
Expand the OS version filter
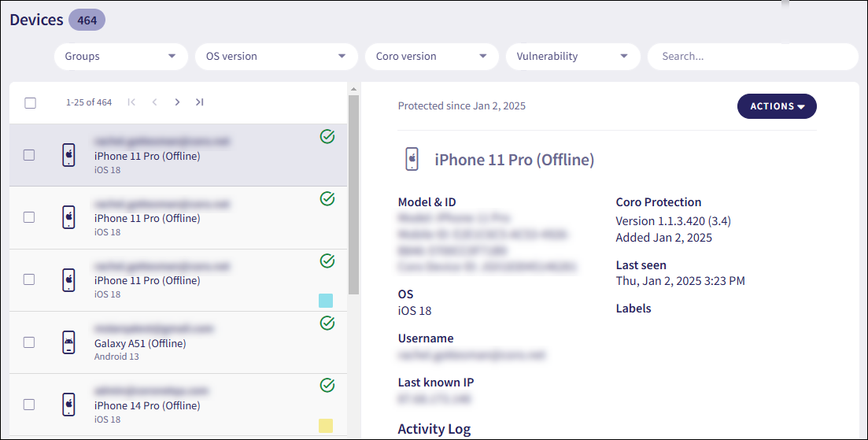(x=275, y=57)
